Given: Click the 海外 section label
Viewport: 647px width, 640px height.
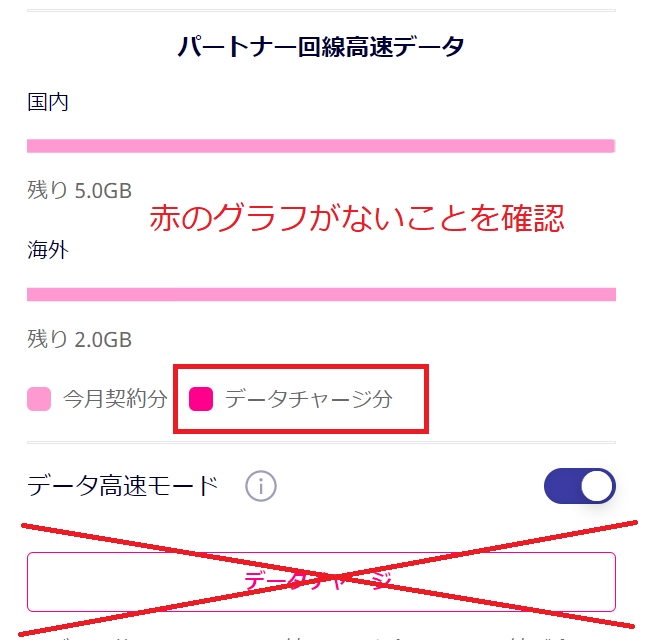Looking at the screenshot, I should 48,250.
